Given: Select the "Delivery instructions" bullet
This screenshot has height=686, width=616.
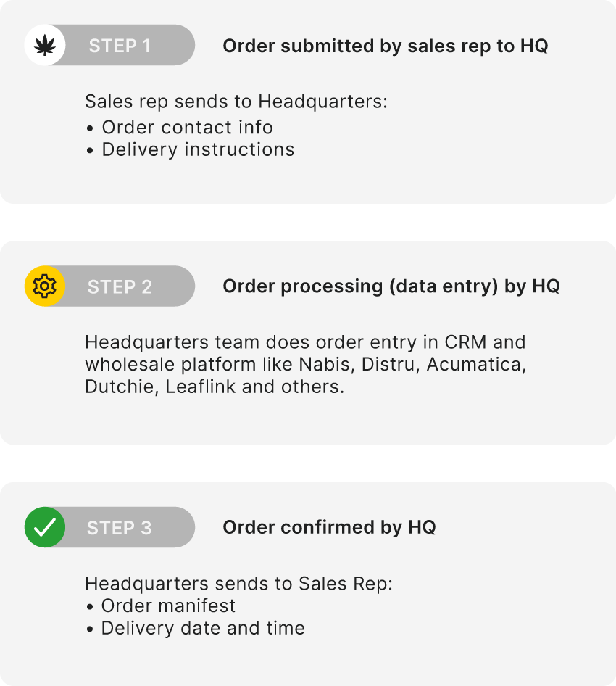Looking at the screenshot, I should pos(198,149).
